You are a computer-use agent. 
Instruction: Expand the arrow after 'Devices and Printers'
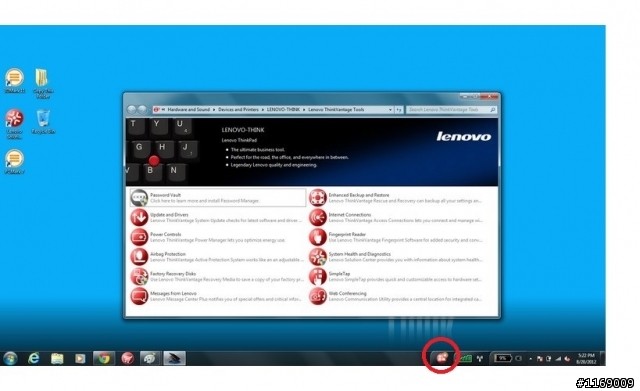click(x=262, y=109)
